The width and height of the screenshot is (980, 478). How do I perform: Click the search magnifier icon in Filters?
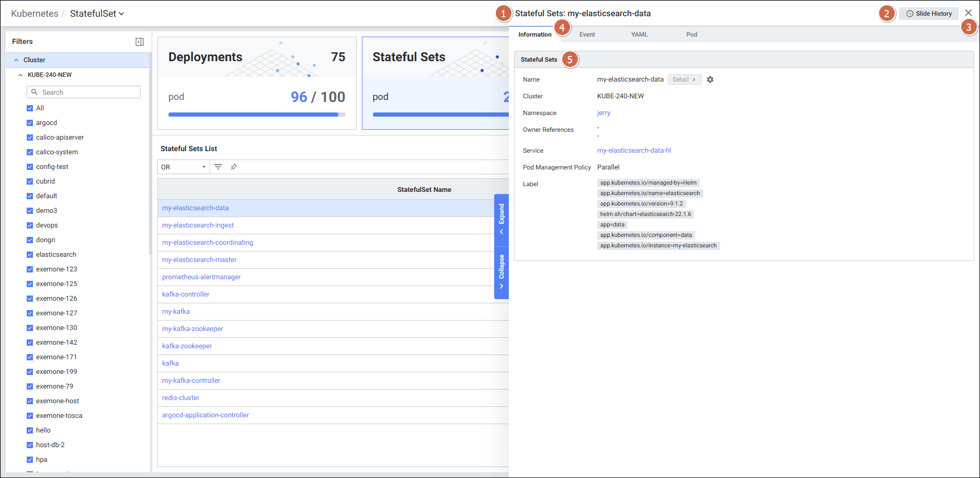[x=35, y=92]
